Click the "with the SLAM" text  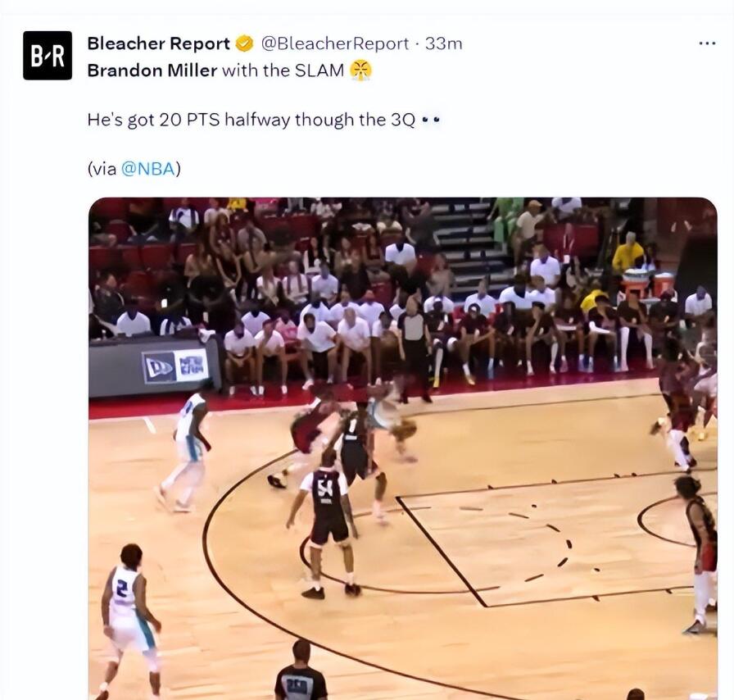pos(283,70)
